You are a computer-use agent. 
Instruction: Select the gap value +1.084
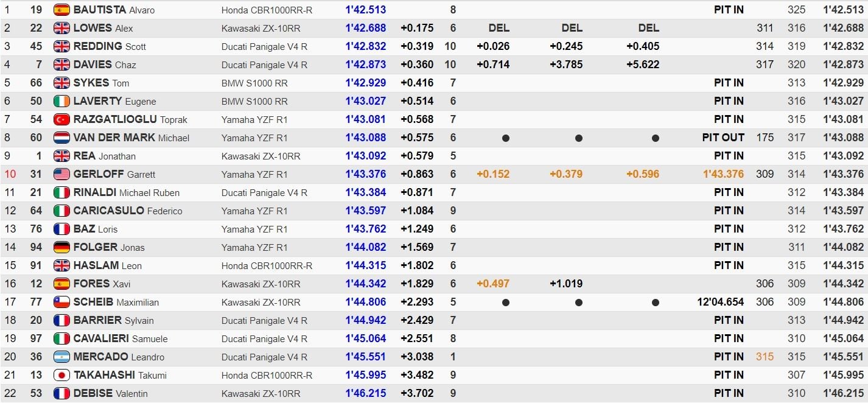[417, 211]
